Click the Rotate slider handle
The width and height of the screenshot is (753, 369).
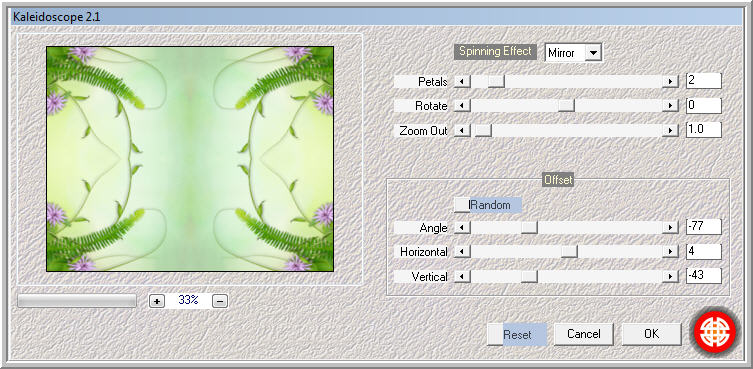click(566, 105)
